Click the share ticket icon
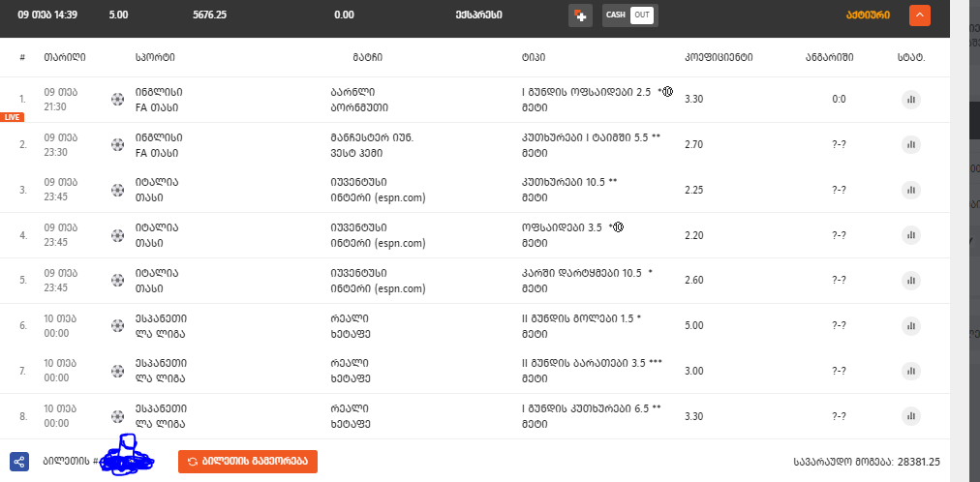 (19, 462)
